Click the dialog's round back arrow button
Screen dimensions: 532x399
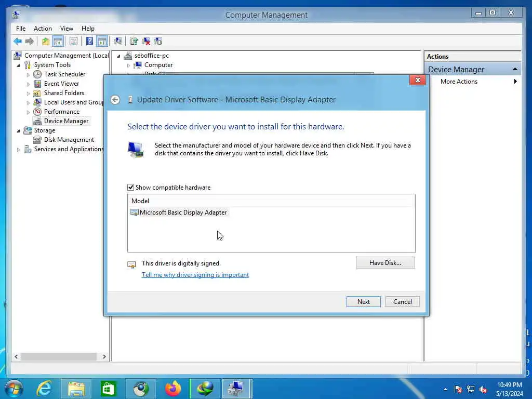115,100
